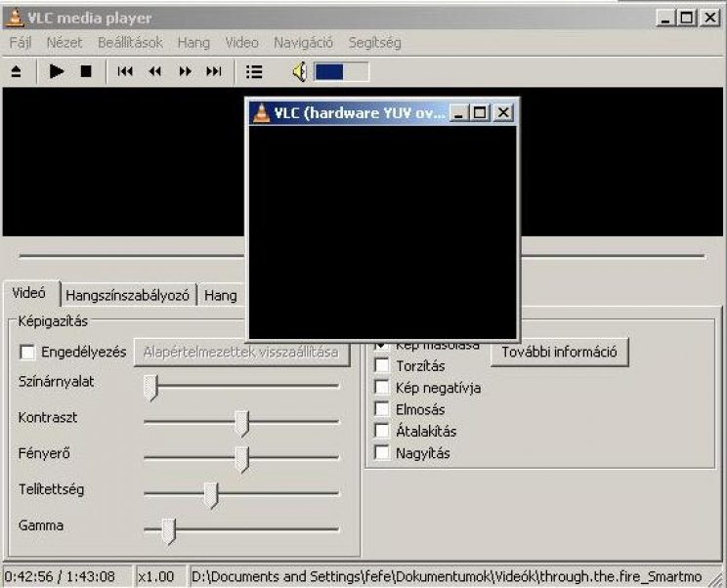This screenshot has width=727, height=588.
Task: Click the black video area of overlay window
Action: pyautogui.click(x=382, y=231)
